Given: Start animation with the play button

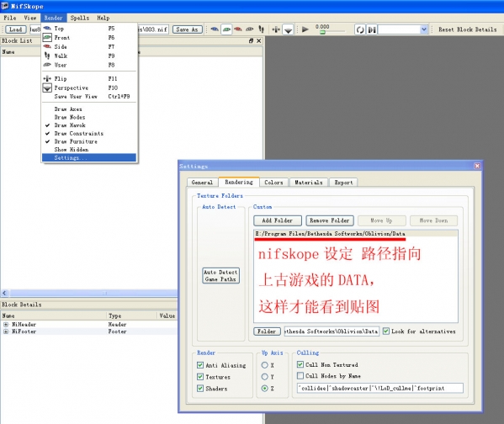Looking at the screenshot, I should click(305, 29).
